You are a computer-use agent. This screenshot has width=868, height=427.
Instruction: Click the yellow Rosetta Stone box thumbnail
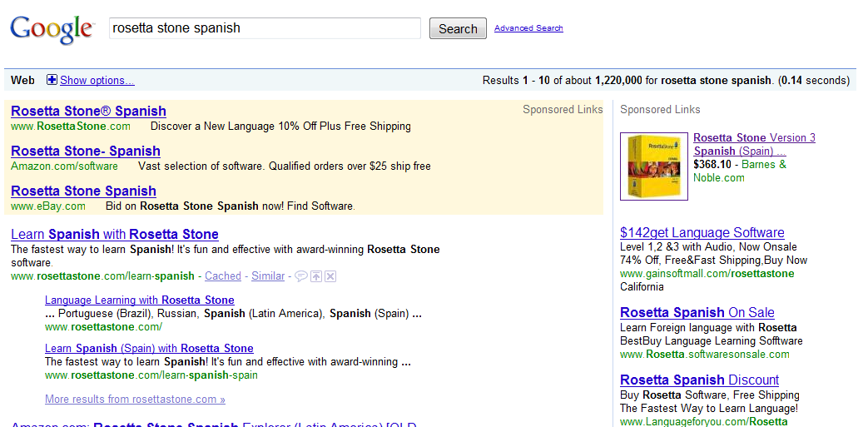[x=654, y=166]
